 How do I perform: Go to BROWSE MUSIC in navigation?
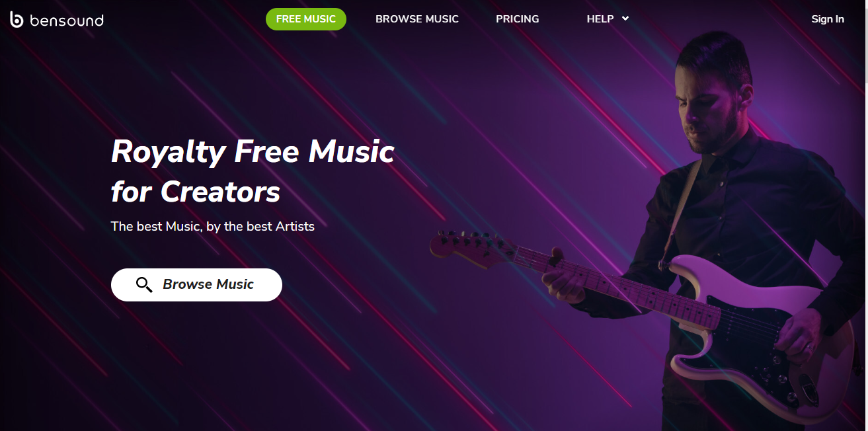pos(417,19)
